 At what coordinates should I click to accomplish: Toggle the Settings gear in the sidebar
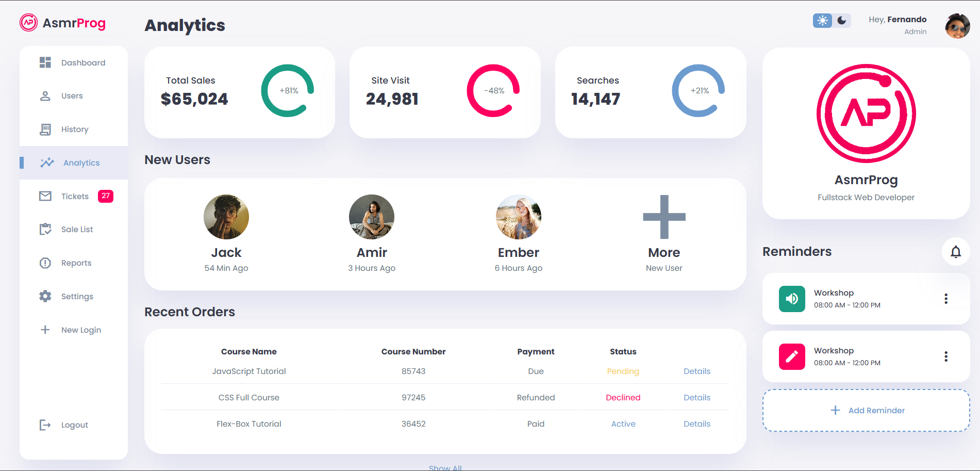pos(45,296)
